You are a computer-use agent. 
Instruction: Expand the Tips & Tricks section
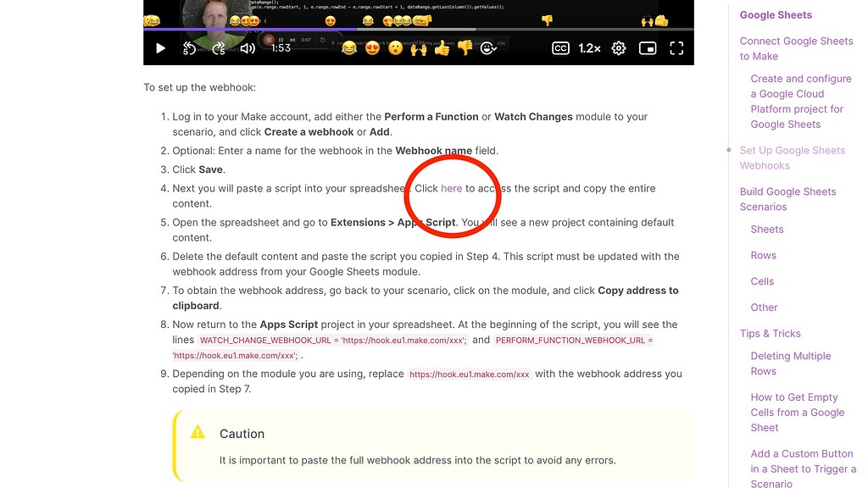(770, 333)
